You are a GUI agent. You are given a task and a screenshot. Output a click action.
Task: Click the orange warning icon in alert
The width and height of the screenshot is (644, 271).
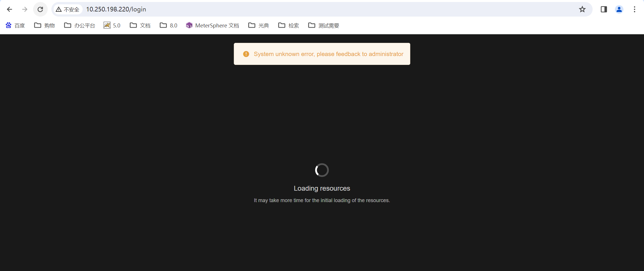[x=246, y=54]
